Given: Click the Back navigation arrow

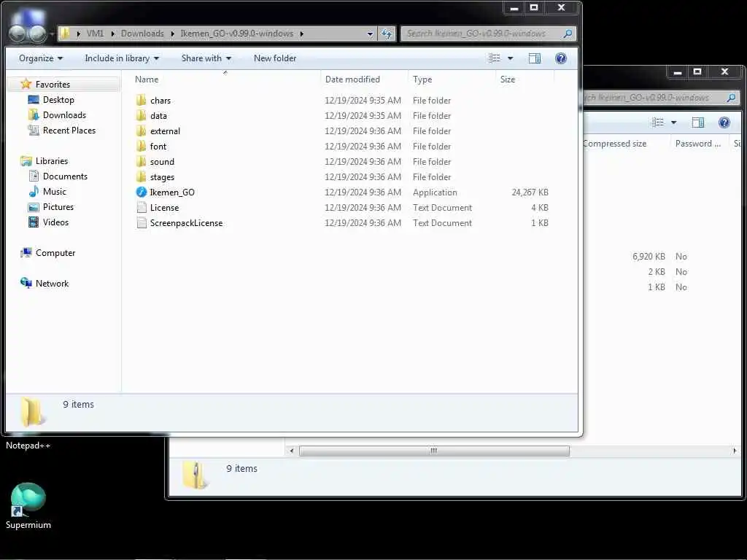Looking at the screenshot, I should (18, 34).
